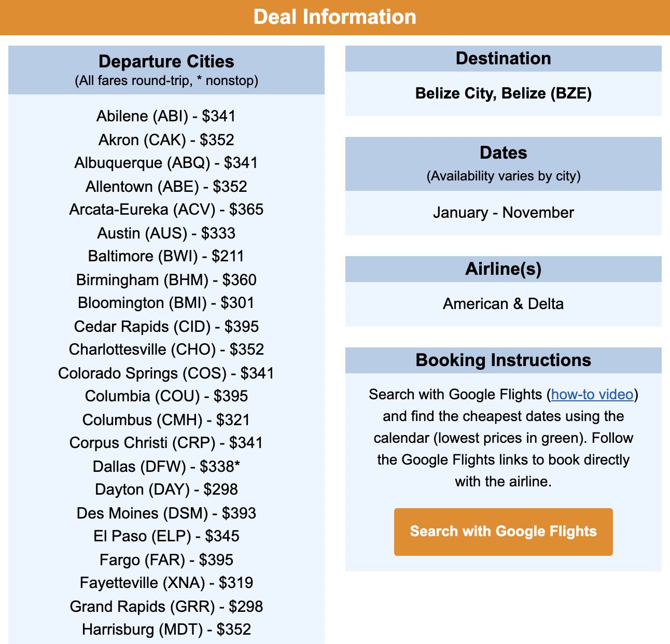Select the Baltimore (BWI) $211 fare
This screenshot has width=670, height=644.
click(166, 256)
